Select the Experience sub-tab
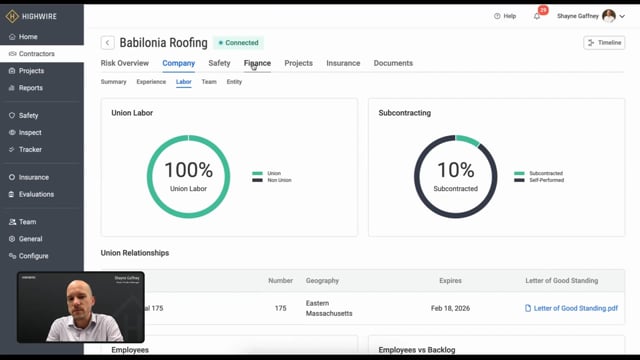Viewport: 640px width, 360px height. pos(151,82)
